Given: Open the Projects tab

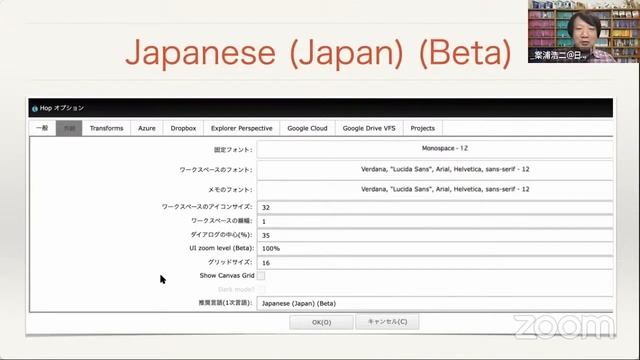Looking at the screenshot, I should click(x=422, y=128).
